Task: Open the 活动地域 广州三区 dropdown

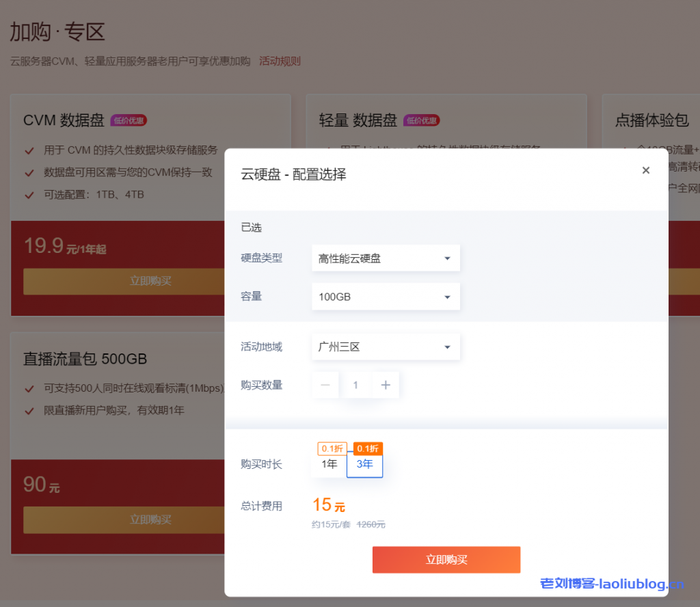Action: point(386,347)
